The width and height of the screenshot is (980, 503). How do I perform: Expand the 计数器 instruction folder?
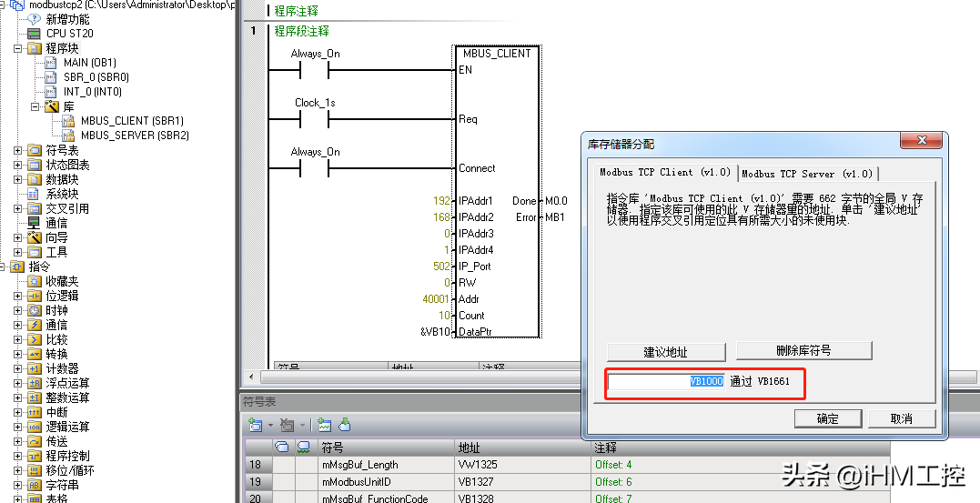coord(18,368)
